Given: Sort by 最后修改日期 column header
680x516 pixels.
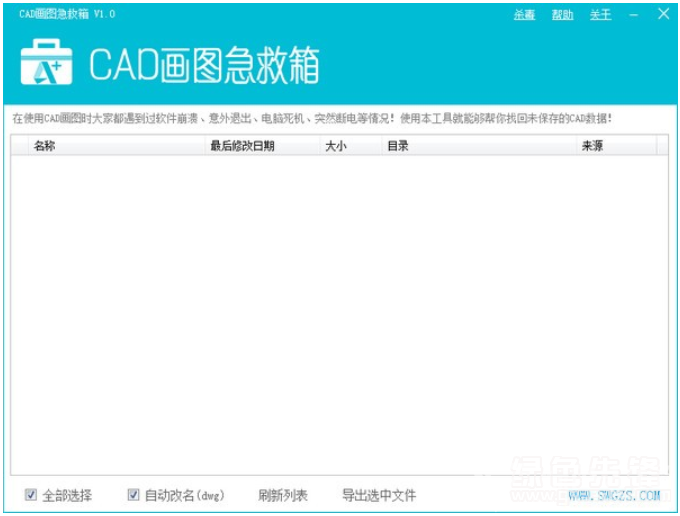Looking at the screenshot, I should pos(262,146).
